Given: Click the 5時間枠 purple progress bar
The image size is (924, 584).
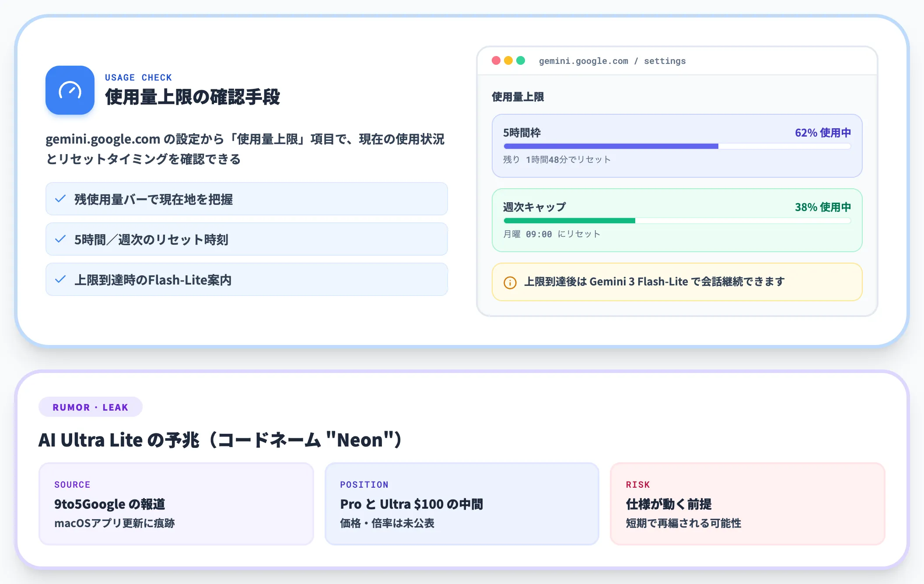Looking at the screenshot, I should point(677,146).
